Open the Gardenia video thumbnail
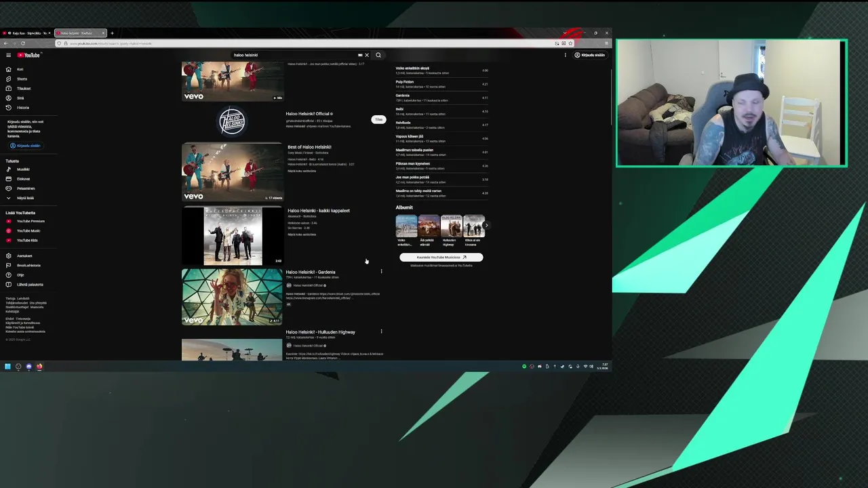Screen dimensions: 868x488 point(232,296)
